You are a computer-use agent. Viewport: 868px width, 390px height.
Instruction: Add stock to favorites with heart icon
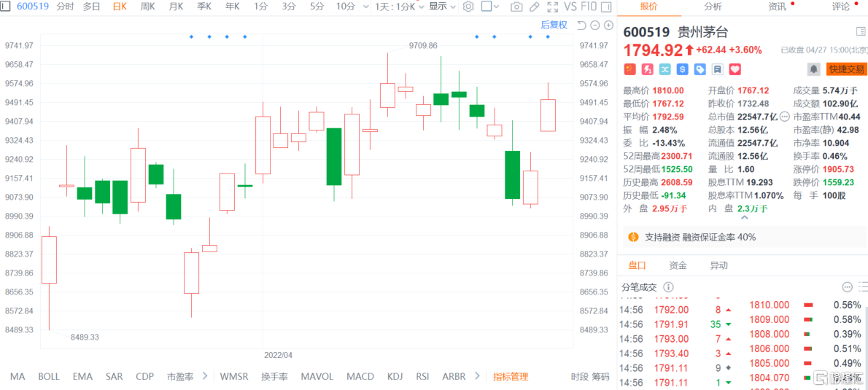(x=735, y=69)
